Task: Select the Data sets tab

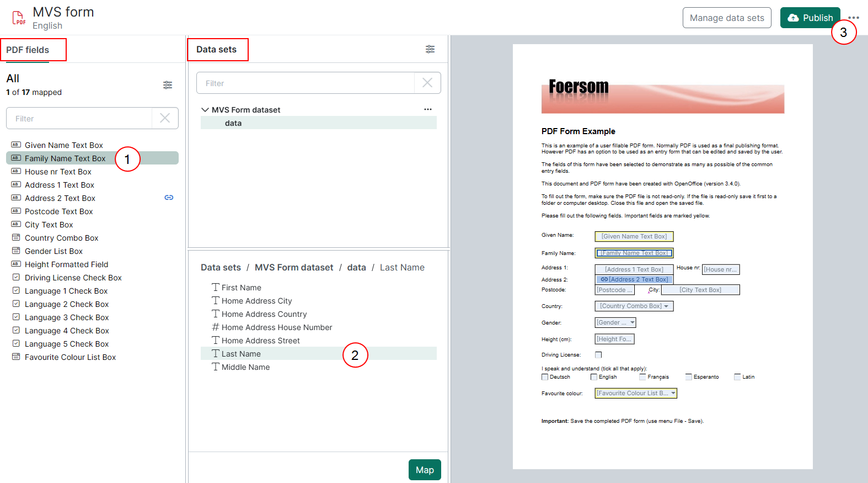Action: click(216, 50)
